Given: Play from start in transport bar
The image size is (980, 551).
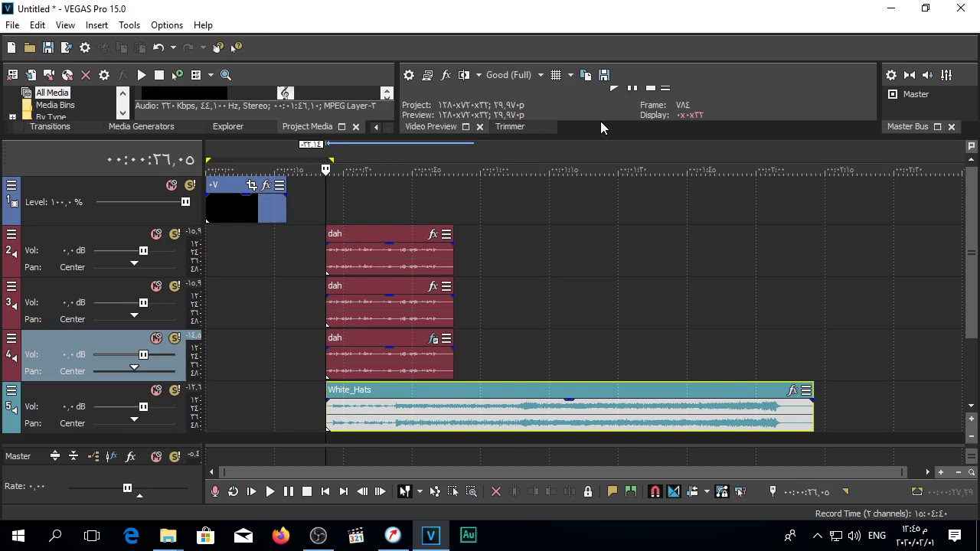Looking at the screenshot, I should coord(252,491).
